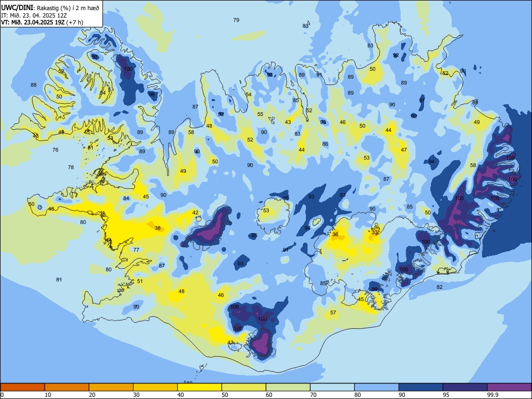The height and width of the screenshot is (399, 532).
Task: Click the humidity value 96 on the map
Action: [x=152, y=94]
